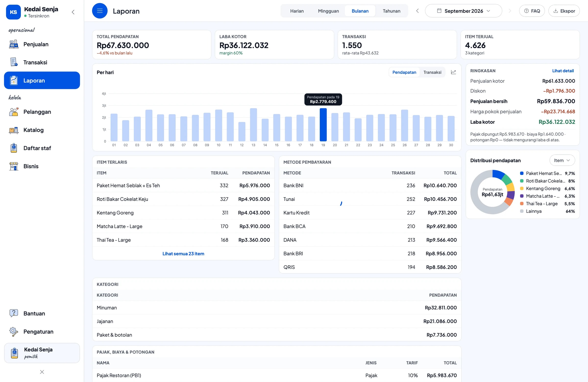The image size is (588, 382).
Task: Open the Bisnis storefront icon
Action: click(x=13, y=166)
